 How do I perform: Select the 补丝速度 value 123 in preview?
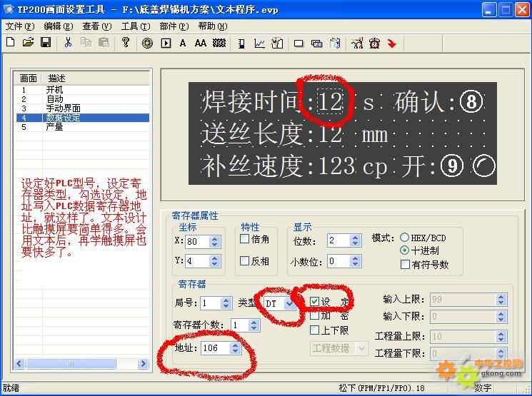[x=337, y=166]
